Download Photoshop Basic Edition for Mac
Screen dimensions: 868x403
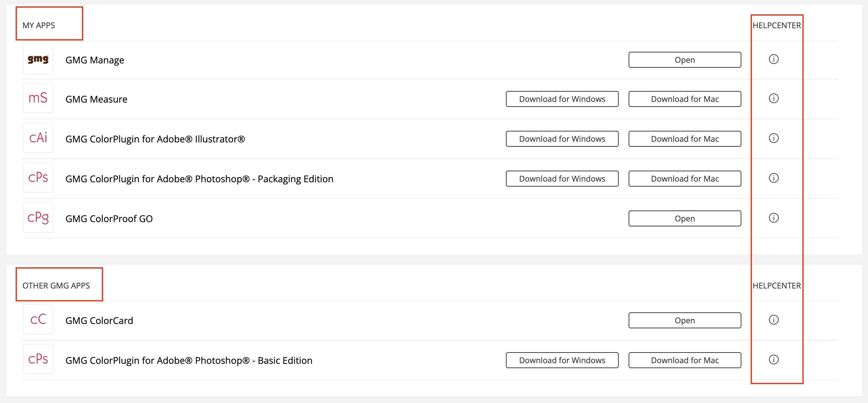click(685, 360)
